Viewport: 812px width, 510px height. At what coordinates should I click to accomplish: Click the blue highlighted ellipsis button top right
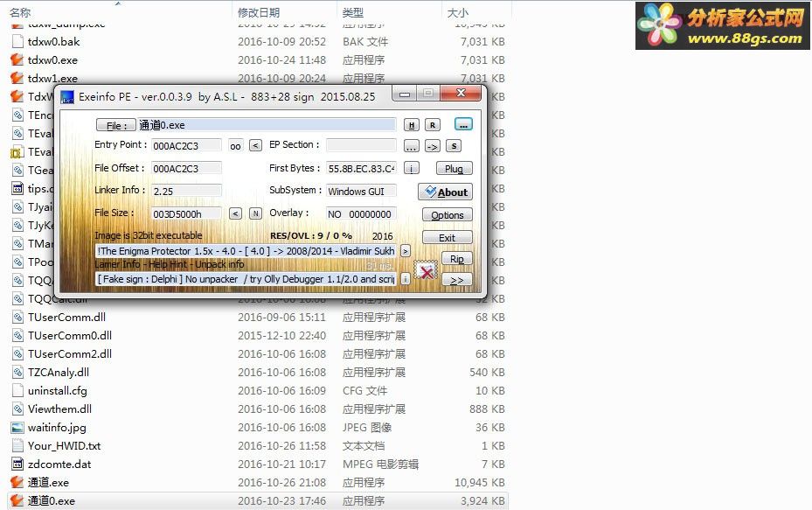463,125
